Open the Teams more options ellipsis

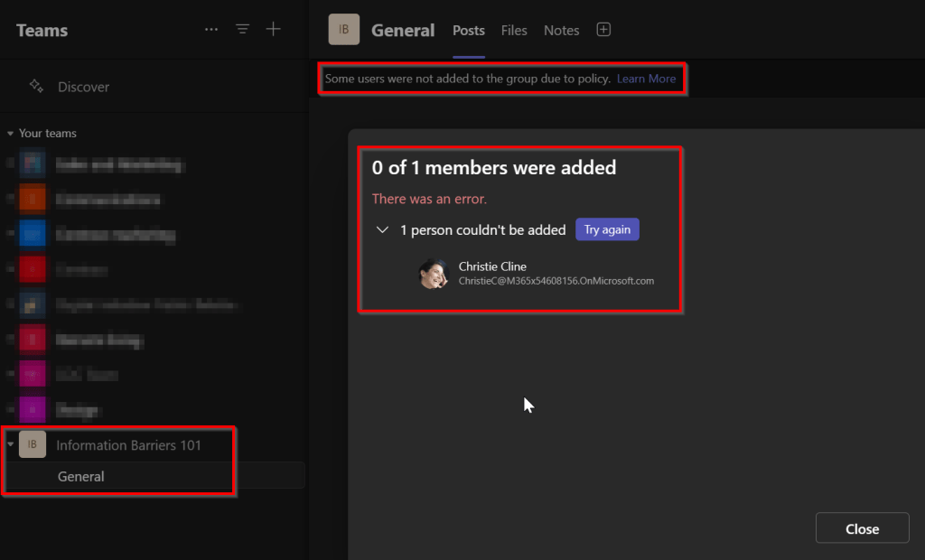tap(211, 30)
